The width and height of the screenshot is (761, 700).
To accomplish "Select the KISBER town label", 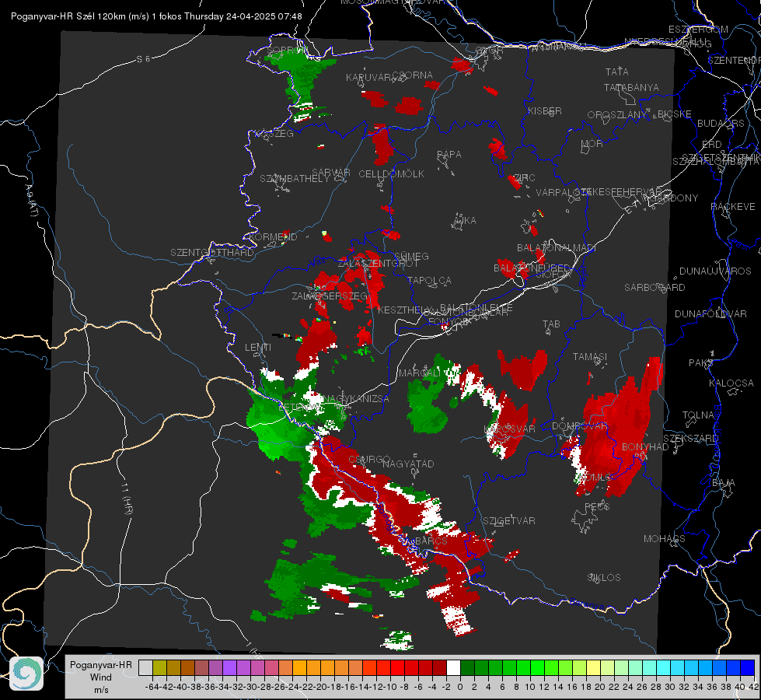I will click(545, 110).
